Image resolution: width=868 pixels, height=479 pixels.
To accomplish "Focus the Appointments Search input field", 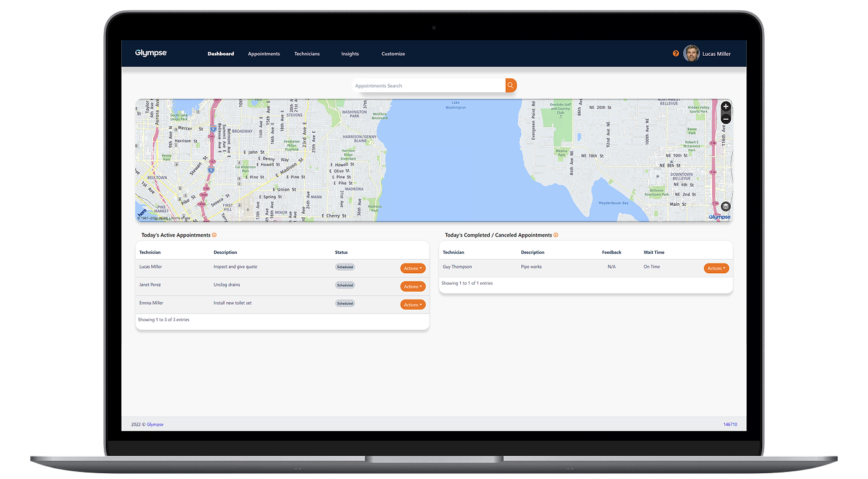I will point(428,85).
